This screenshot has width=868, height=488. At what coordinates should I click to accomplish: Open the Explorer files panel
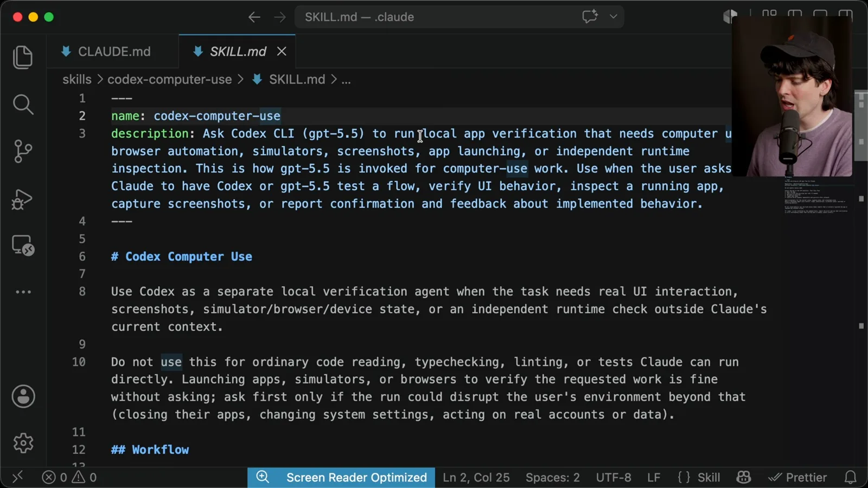coord(23,57)
